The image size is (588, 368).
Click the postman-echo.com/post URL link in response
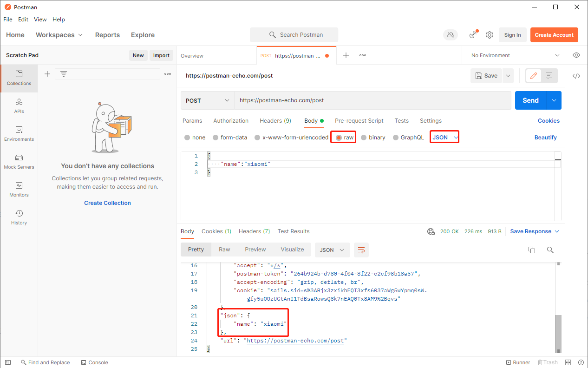pos(295,341)
